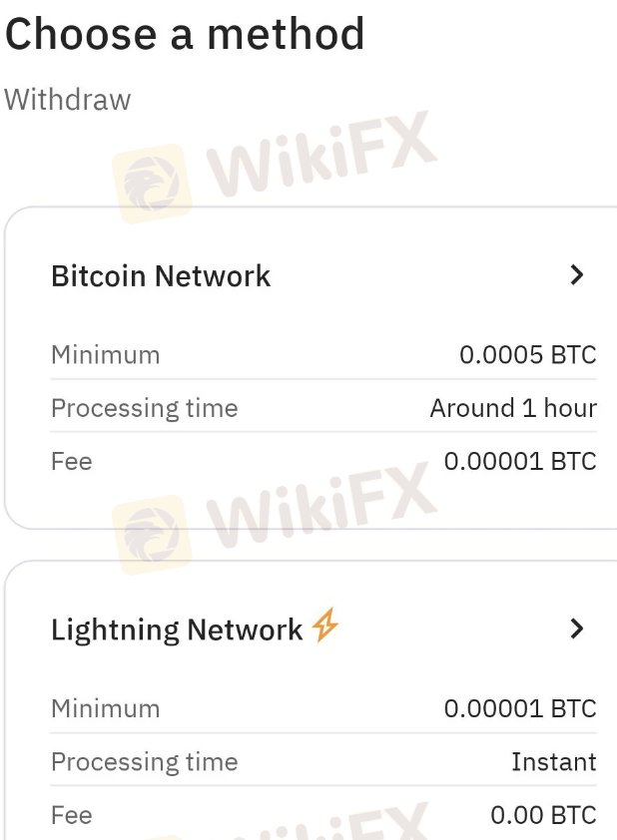Click the Lightning Network Minimum label
The image size is (617, 840).
(x=105, y=709)
